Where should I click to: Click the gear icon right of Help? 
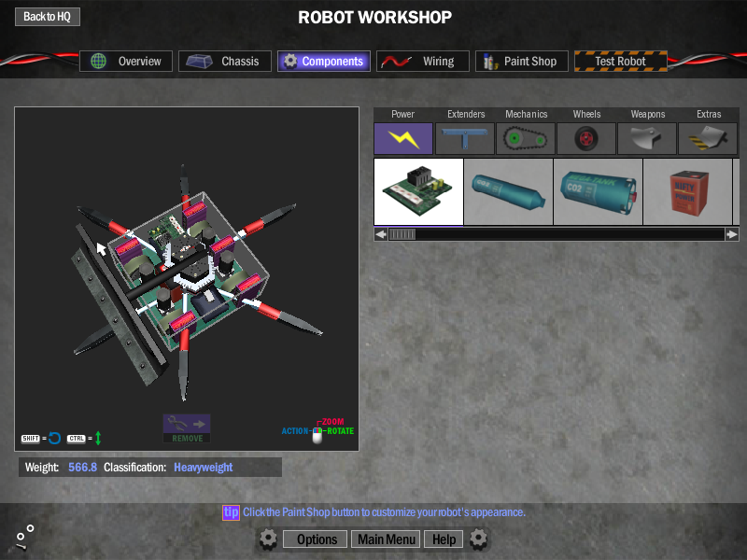pyautogui.click(x=479, y=539)
